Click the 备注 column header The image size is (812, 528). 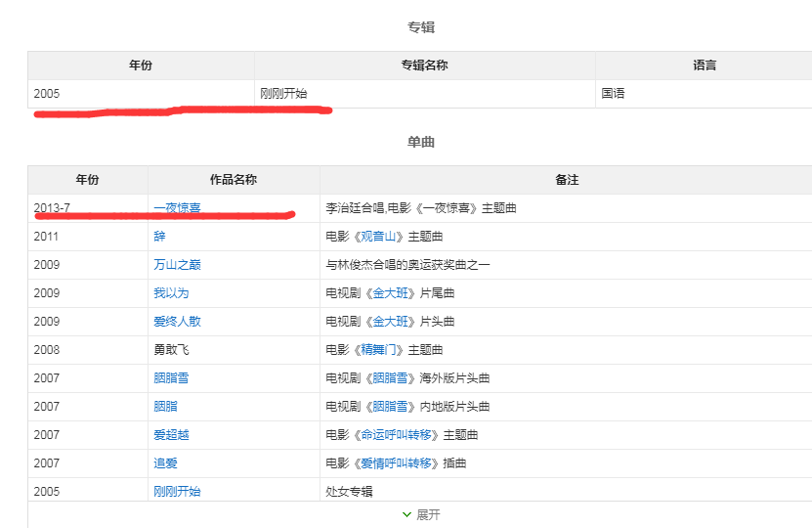point(567,180)
